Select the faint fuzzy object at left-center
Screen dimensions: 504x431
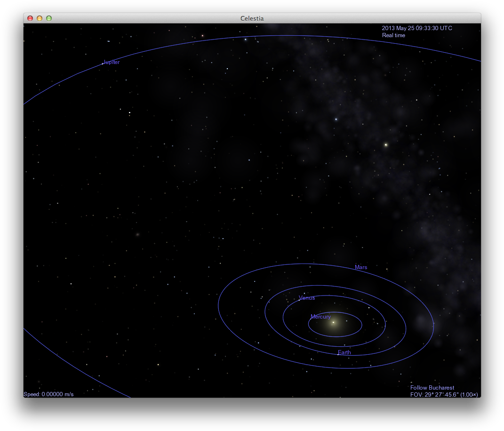pyautogui.click(x=137, y=234)
